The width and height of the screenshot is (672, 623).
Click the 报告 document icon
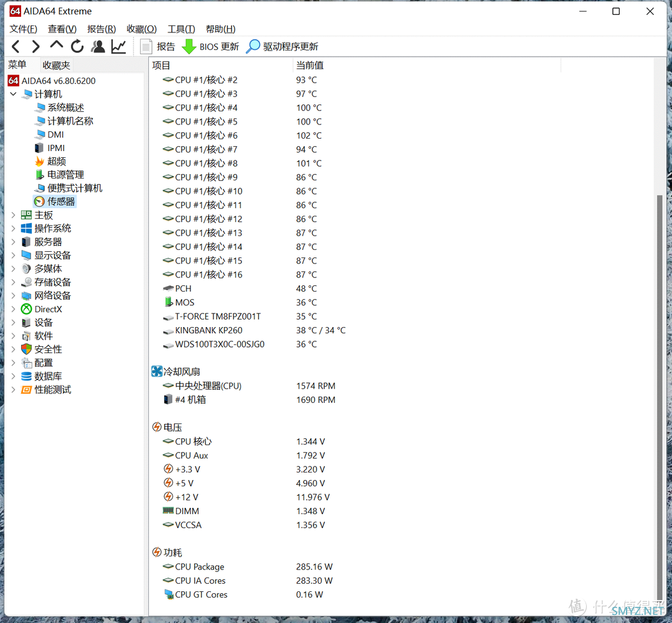click(146, 47)
